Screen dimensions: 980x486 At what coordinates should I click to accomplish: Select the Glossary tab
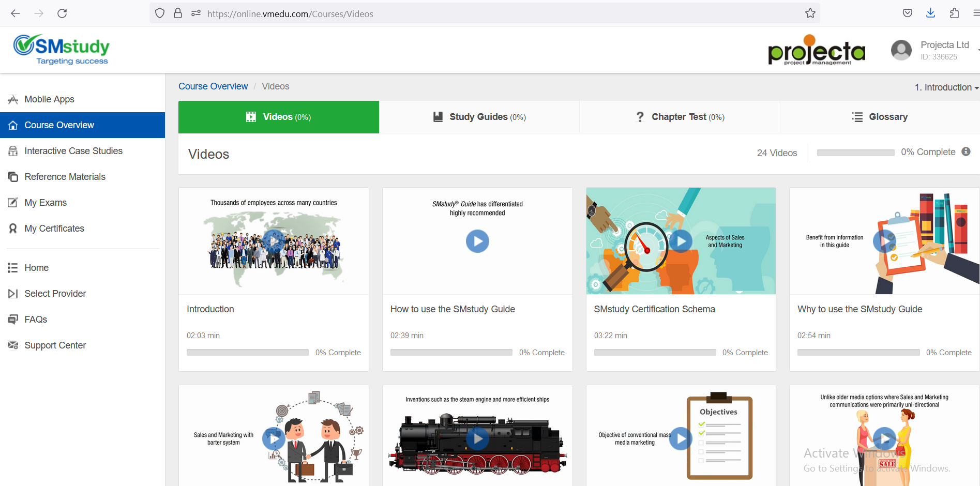[880, 117]
